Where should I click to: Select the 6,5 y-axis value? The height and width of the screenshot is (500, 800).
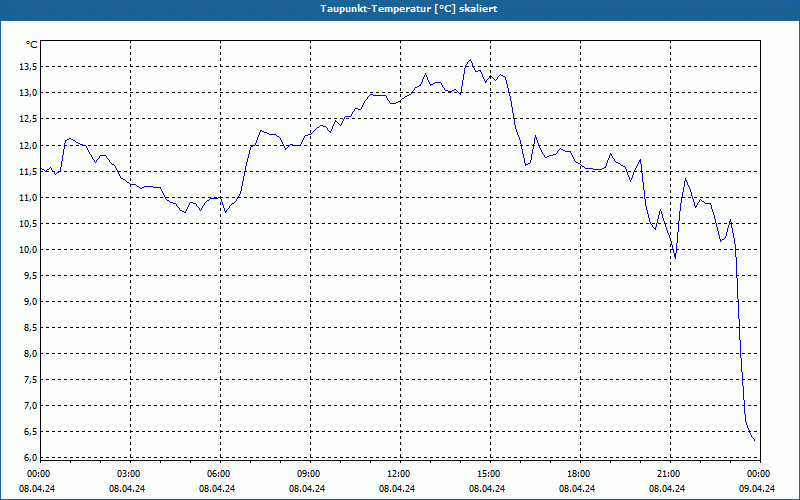coord(31,432)
